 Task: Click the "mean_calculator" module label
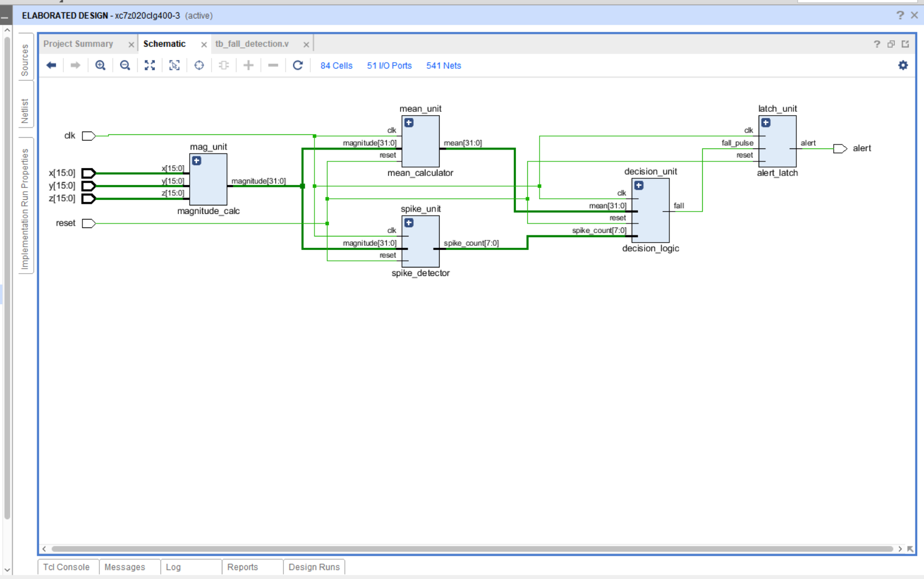[421, 173]
